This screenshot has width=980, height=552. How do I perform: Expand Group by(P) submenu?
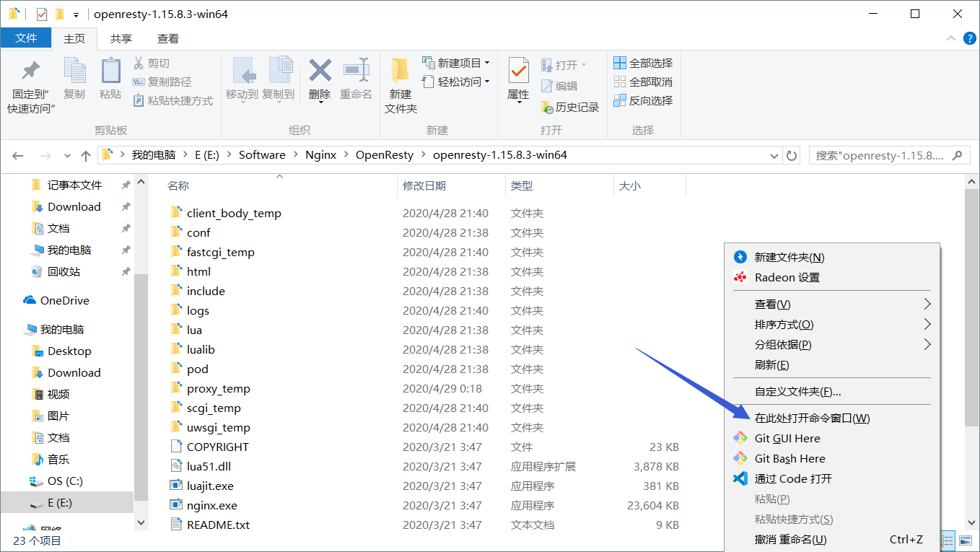831,345
